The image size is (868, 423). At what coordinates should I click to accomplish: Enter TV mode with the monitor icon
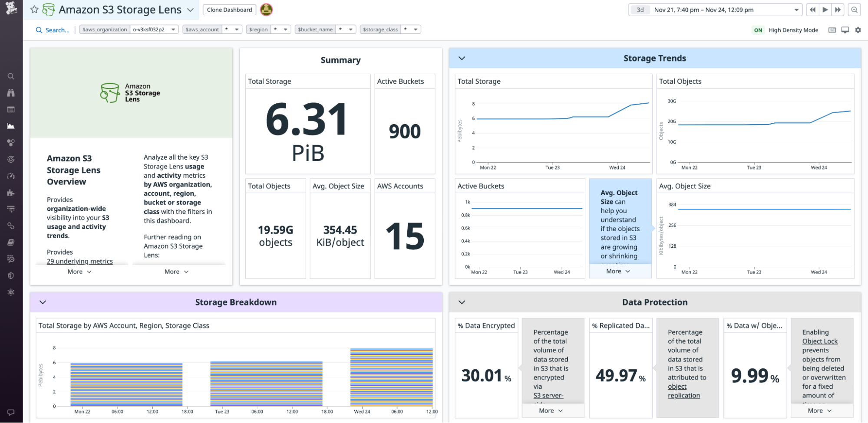[x=845, y=30]
